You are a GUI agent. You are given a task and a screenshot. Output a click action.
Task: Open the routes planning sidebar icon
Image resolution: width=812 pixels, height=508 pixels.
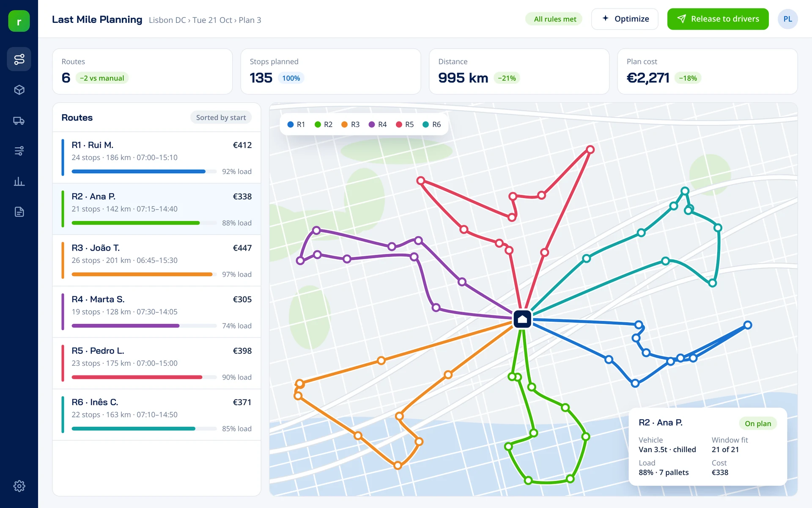click(19, 59)
